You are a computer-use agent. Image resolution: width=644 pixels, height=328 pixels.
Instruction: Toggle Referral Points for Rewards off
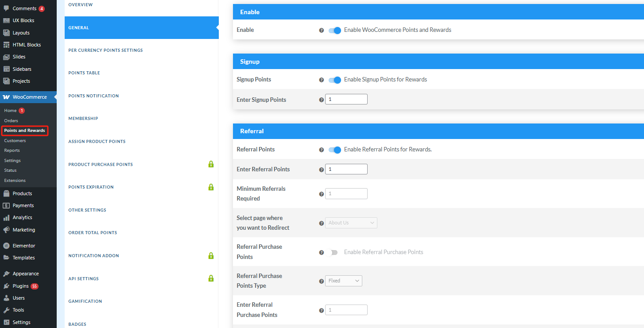334,150
